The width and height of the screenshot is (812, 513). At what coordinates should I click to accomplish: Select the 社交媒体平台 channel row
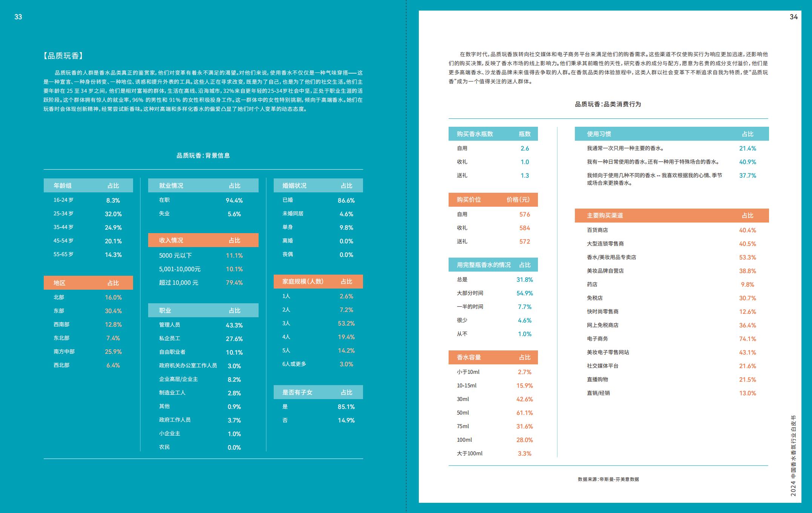point(672,366)
